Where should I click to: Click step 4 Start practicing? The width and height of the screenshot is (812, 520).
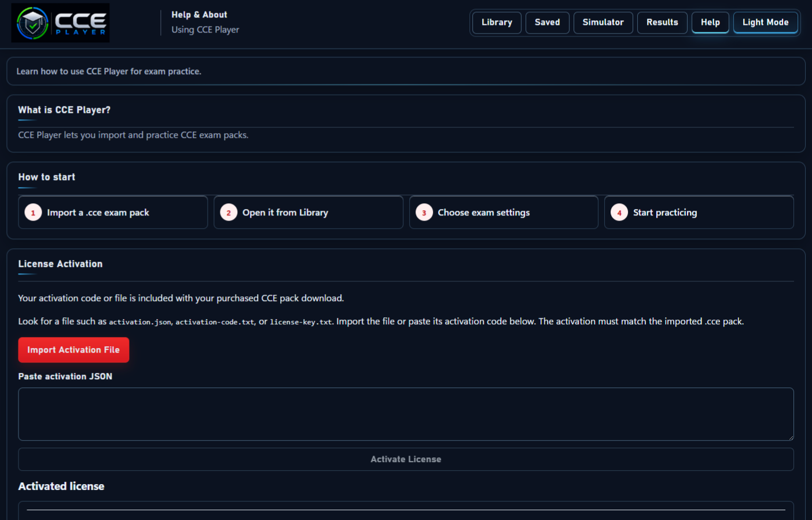(x=699, y=213)
